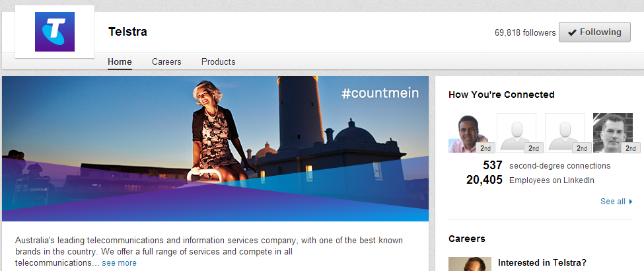Open the Products tab
This screenshot has height=271, width=644.
pos(218,61)
